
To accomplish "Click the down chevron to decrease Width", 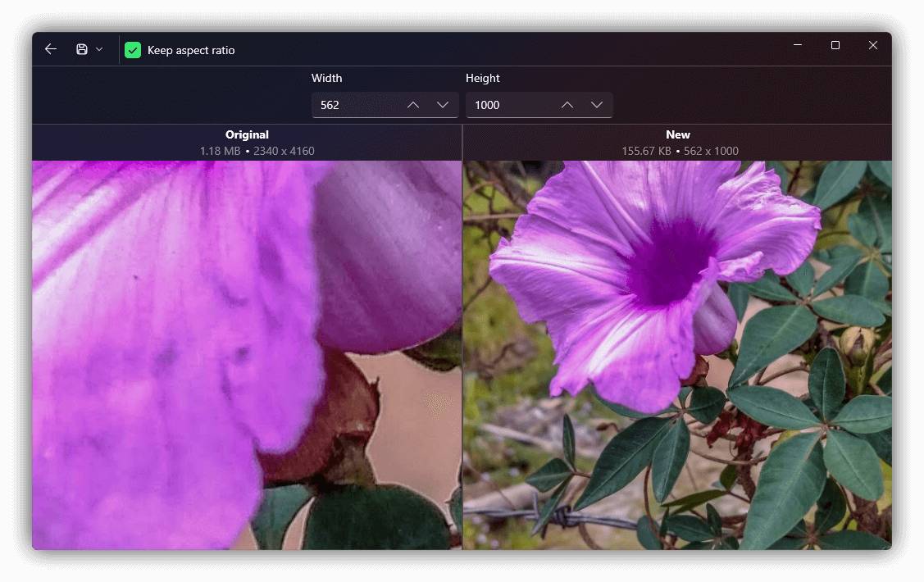I will tap(442, 105).
